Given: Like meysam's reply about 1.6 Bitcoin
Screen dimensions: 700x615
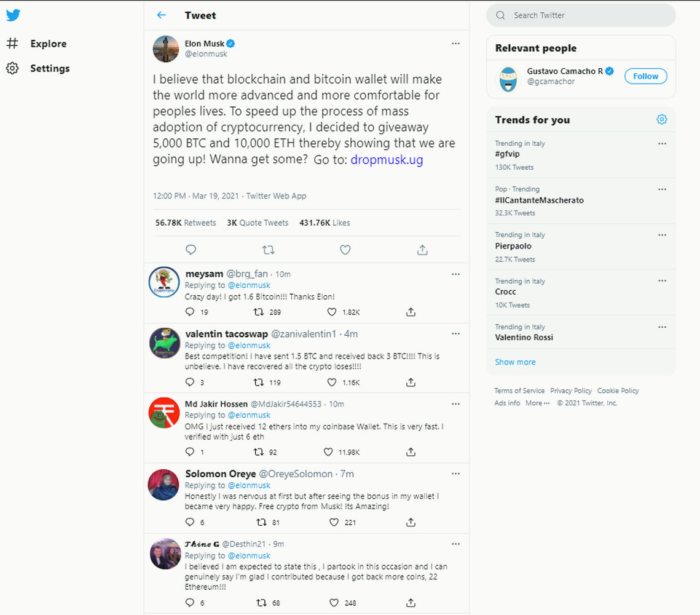Looking at the screenshot, I should coord(332,312).
